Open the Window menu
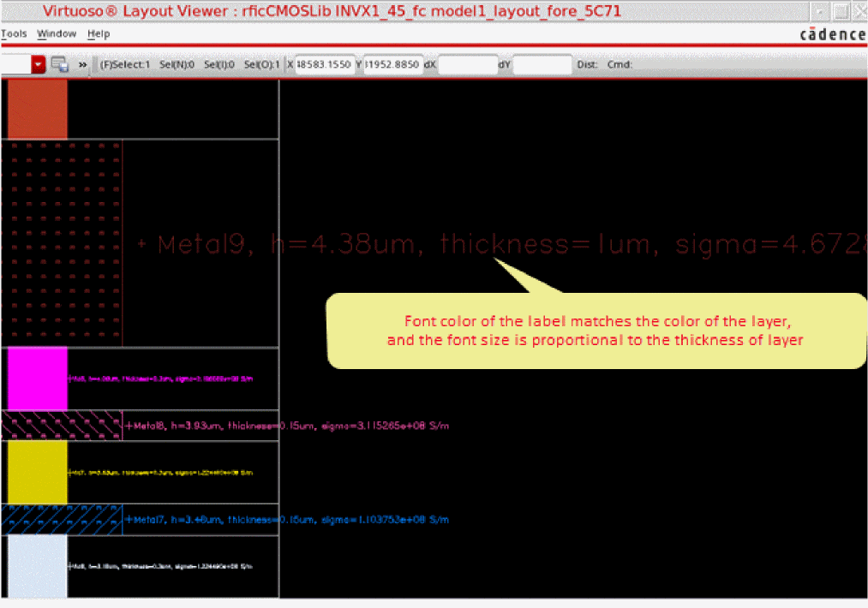 pyautogui.click(x=57, y=33)
